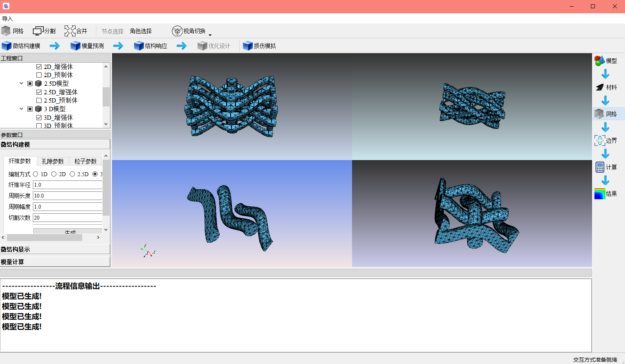Click the 模型 icon in right sidebar
This screenshot has height=364, width=625.
600,61
